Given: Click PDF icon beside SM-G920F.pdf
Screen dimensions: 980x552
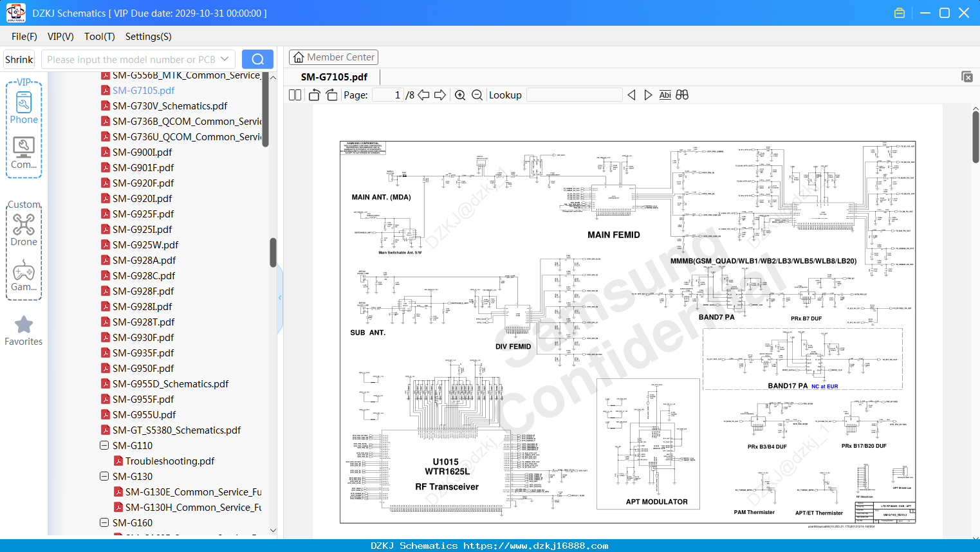Looking at the screenshot, I should (106, 183).
